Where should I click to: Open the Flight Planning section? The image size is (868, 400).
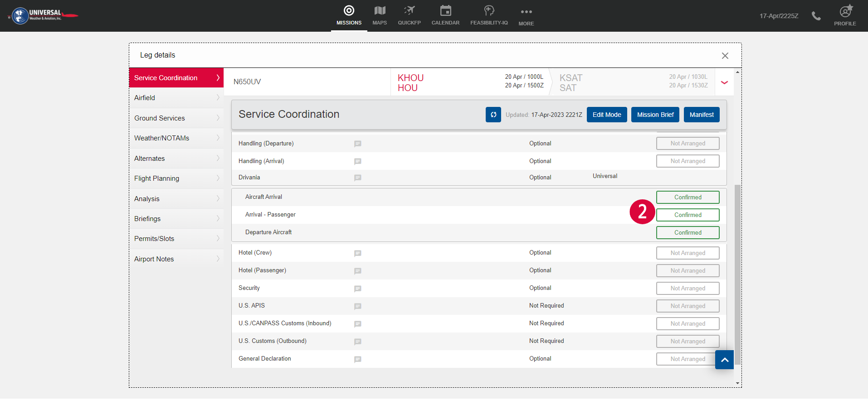click(176, 178)
